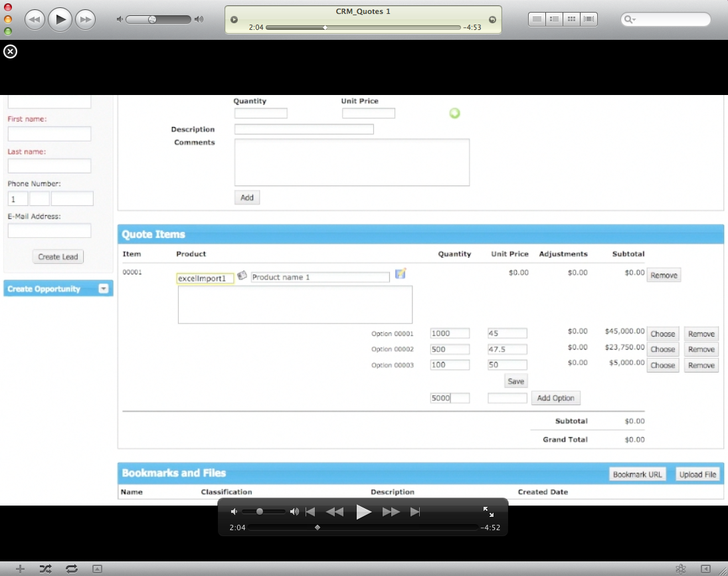This screenshot has width=728, height=576.
Task: Toggle the artwork viewer icon at bottom left
Action: (x=97, y=569)
